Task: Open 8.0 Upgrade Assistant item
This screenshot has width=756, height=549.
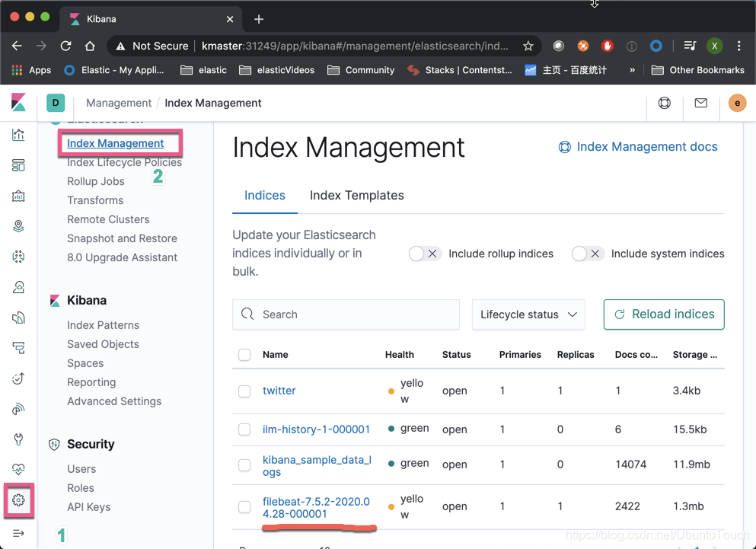Action: pos(122,257)
